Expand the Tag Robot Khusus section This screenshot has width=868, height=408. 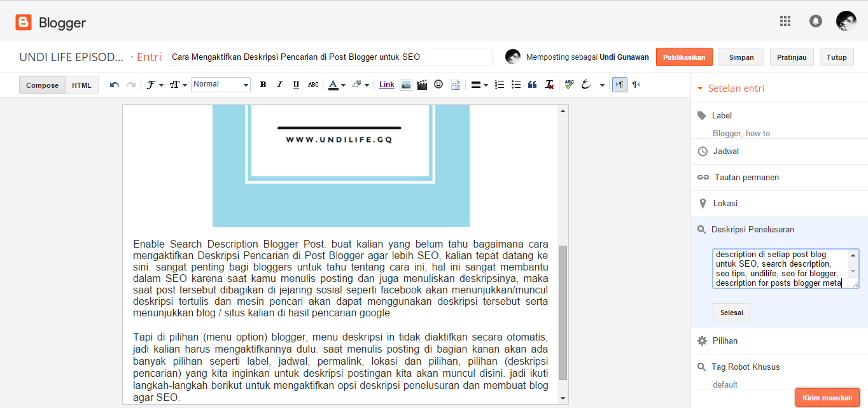click(x=779, y=367)
